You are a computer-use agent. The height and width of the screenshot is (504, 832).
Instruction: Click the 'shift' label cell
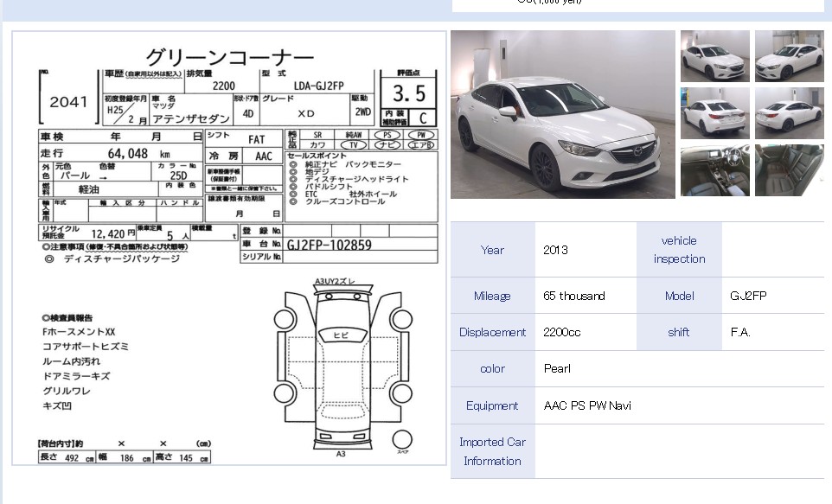tap(679, 332)
